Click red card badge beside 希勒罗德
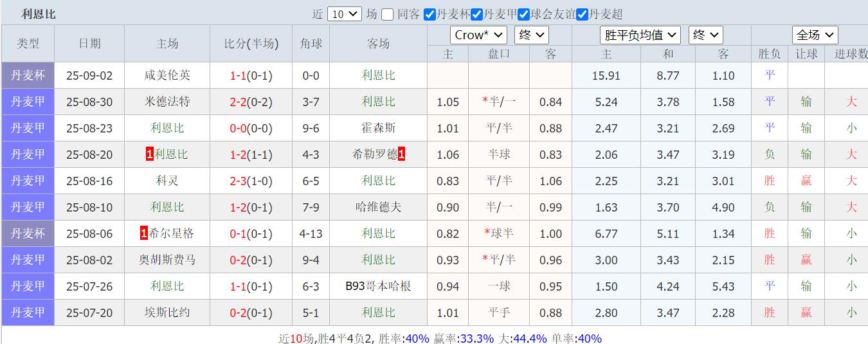The image size is (868, 344). click(401, 154)
